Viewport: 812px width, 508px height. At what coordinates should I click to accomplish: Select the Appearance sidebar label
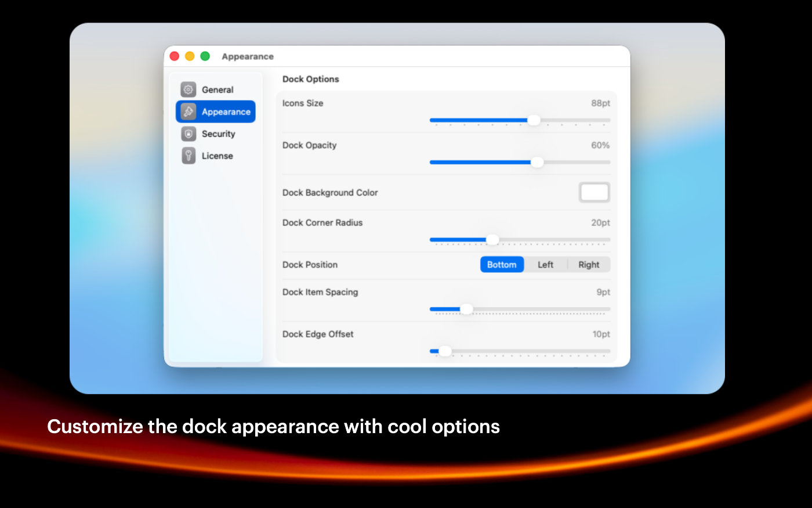click(226, 112)
